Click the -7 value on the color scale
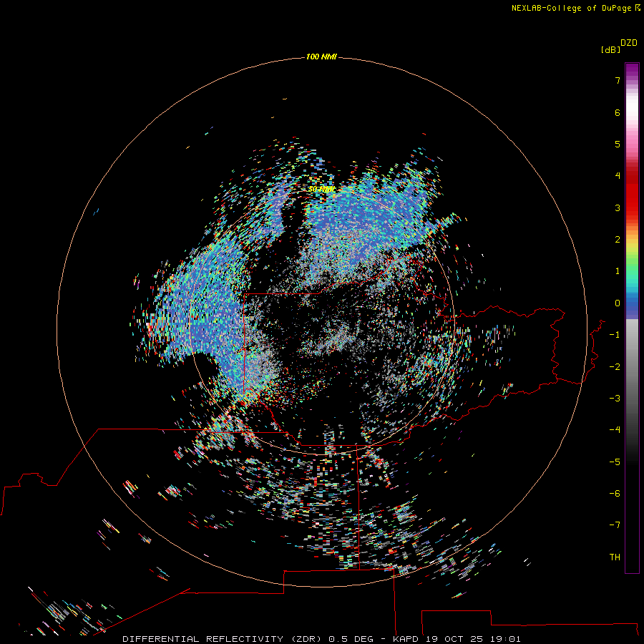Viewport: 644px width, 644px height. pyautogui.click(x=615, y=525)
